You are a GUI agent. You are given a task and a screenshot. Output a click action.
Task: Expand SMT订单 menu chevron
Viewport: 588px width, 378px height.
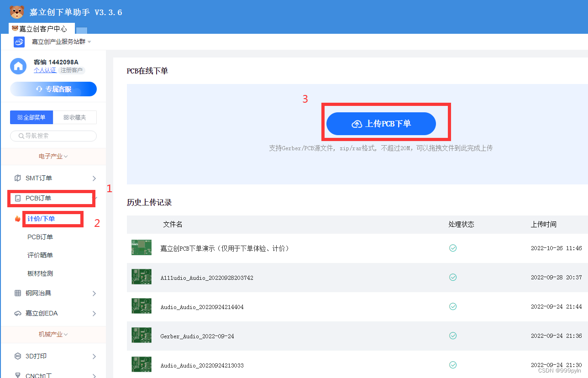click(94, 178)
